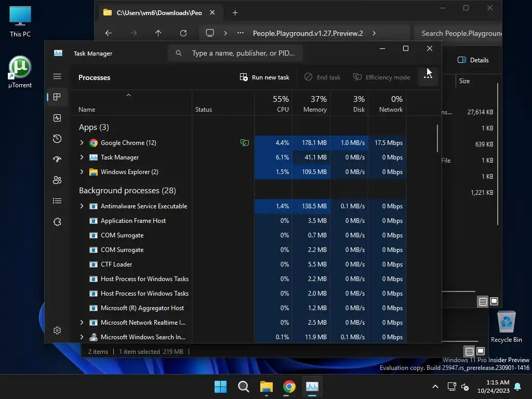Expand File Explorer breadcrumb chevron after path
The width and height of the screenshot is (532, 399).
(374, 33)
